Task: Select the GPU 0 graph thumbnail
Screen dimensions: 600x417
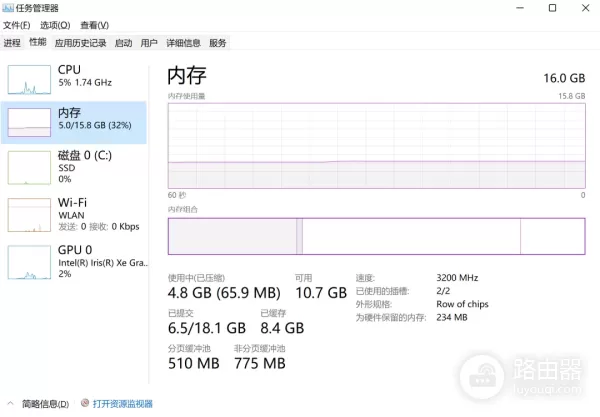Action: click(x=28, y=262)
